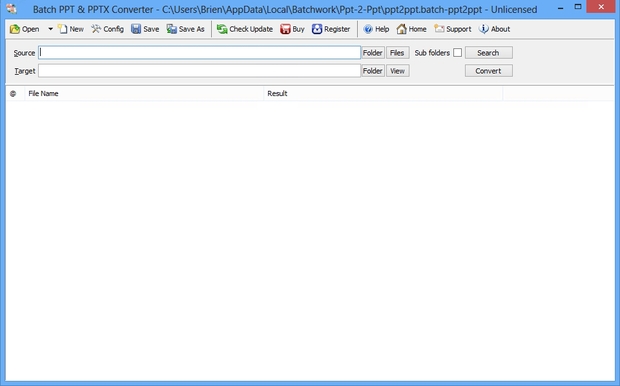The height and width of the screenshot is (386, 620).
Task: Open a batch project with Open icon
Action: tap(24, 29)
